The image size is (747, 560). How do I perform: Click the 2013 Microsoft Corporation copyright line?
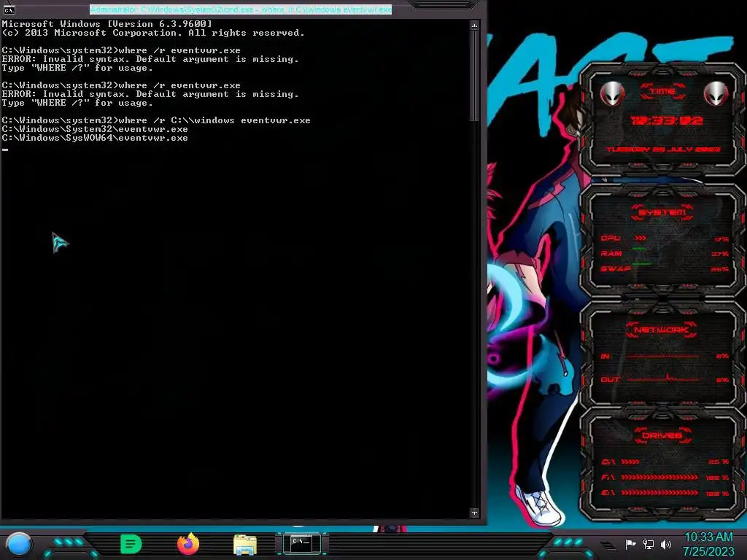[153, 33]
